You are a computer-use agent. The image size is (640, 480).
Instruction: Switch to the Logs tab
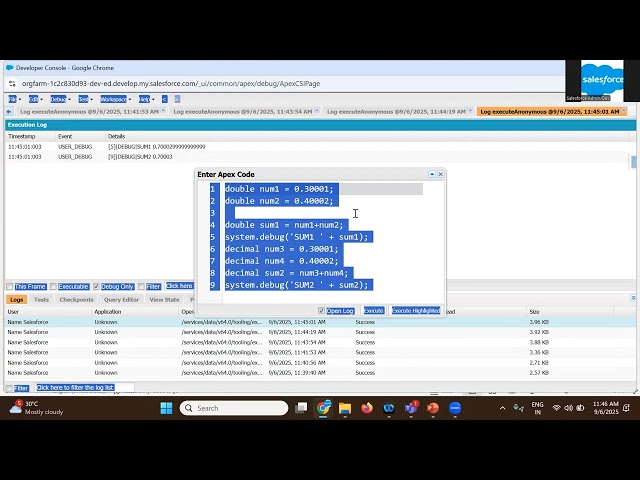[x=16, y=300]
